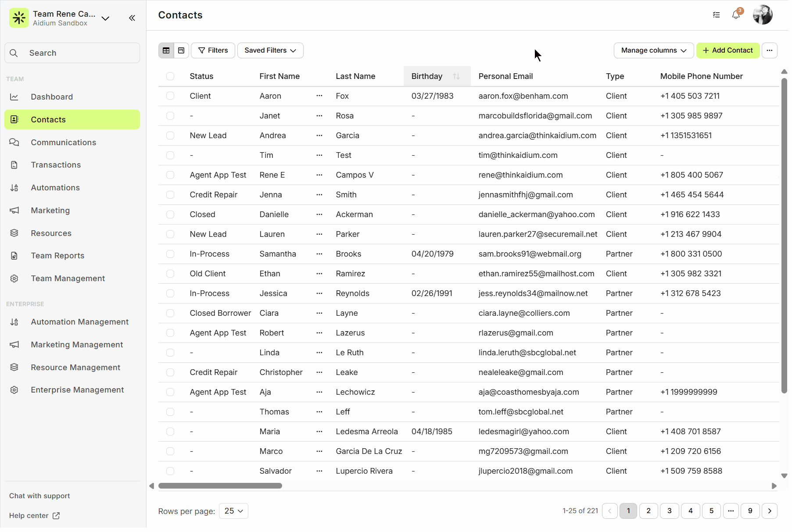Check the box for Samantha Brooks
The image size is (792, 532).
click(170, 254)
